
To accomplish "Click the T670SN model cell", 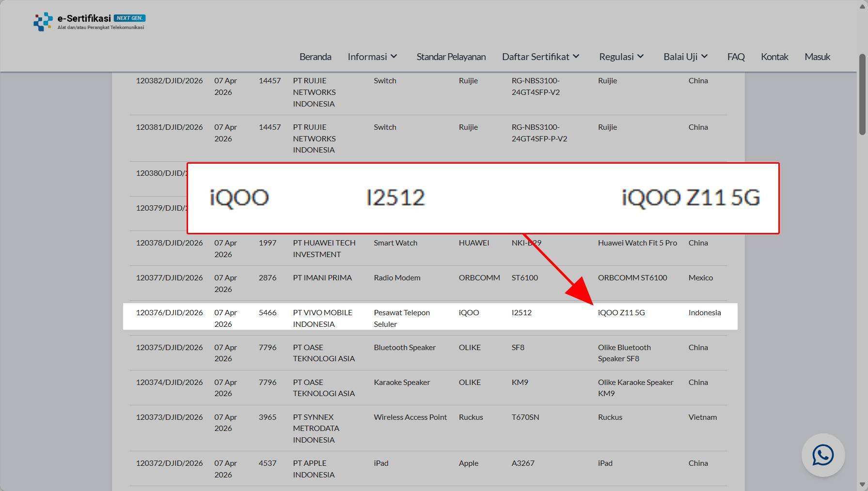I will pos(525,417).
